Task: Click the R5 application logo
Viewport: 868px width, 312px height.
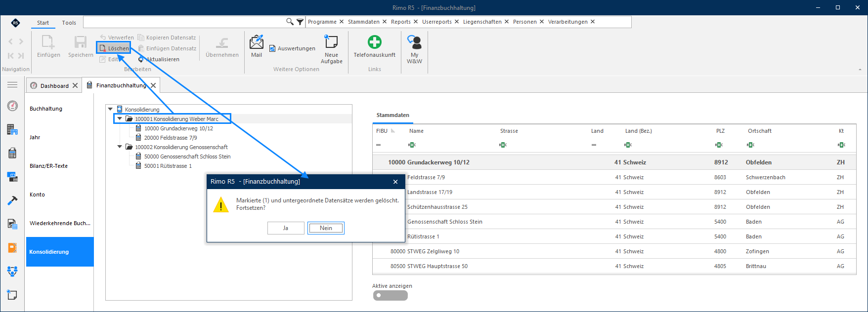Action: (16, 23)
